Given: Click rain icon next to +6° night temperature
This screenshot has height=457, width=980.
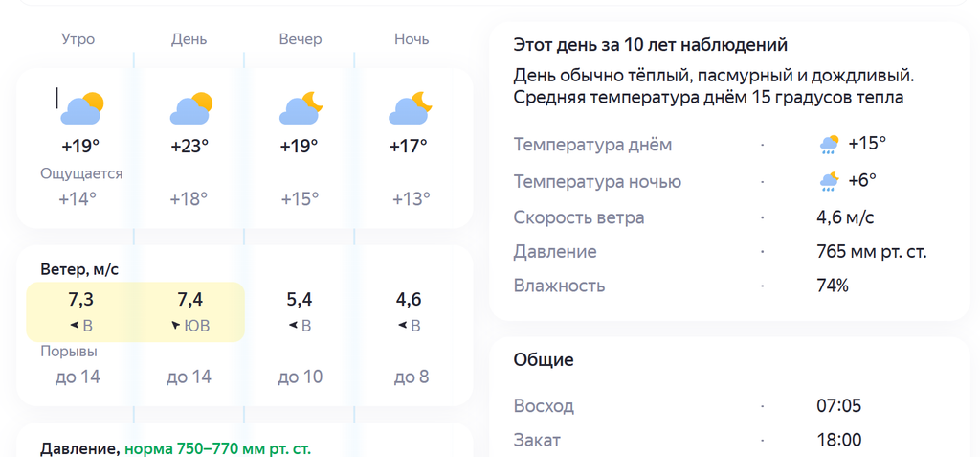Looking at the screenshot, I should point(830,181).
